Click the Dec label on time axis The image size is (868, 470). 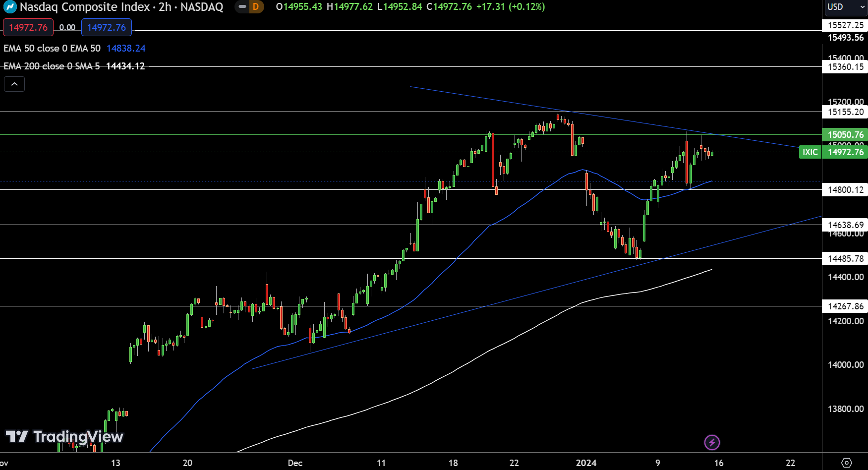[x=295, y=463]
